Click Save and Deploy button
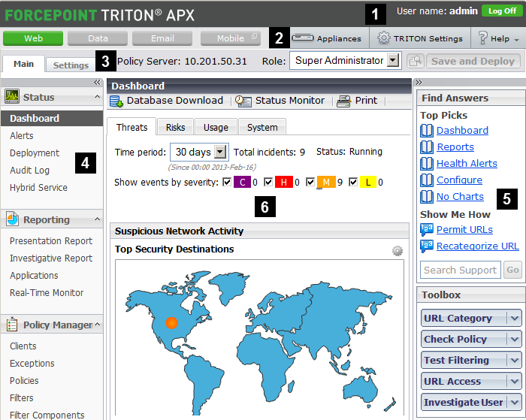 coord(473,61)
